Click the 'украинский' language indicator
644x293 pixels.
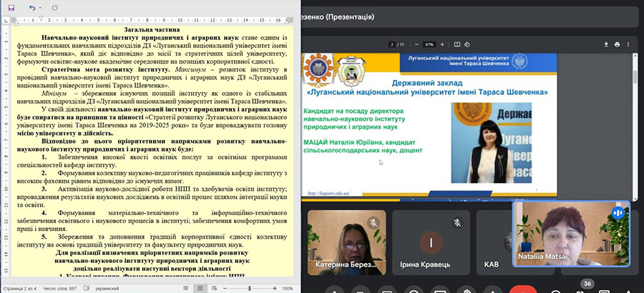108,288
